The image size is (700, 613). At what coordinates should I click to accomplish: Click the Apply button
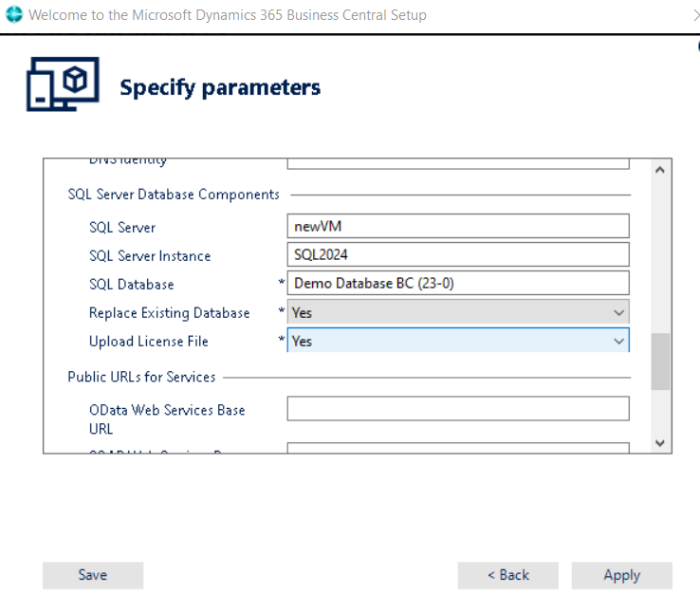[x=622, y=575]
